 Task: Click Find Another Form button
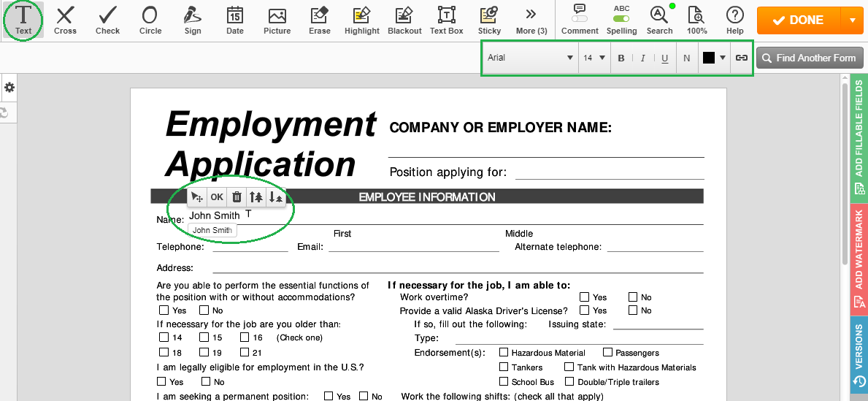pyautogui.click(x=810, y=58)
